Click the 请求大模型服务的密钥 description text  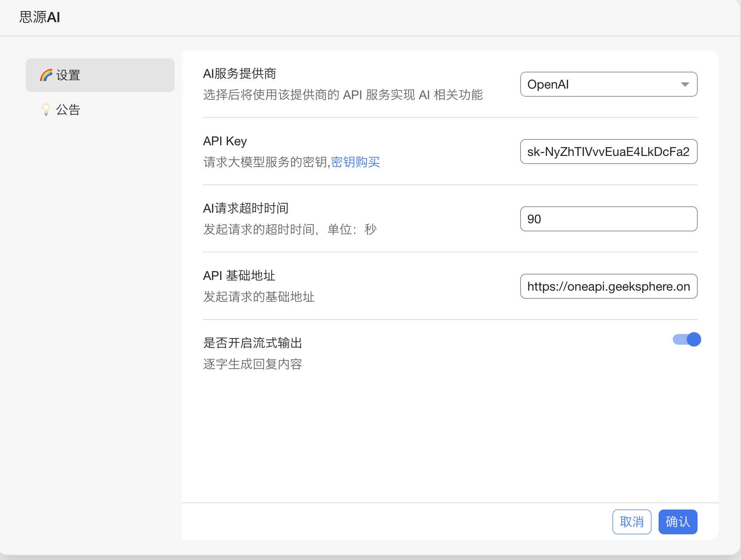click(266, 162)
